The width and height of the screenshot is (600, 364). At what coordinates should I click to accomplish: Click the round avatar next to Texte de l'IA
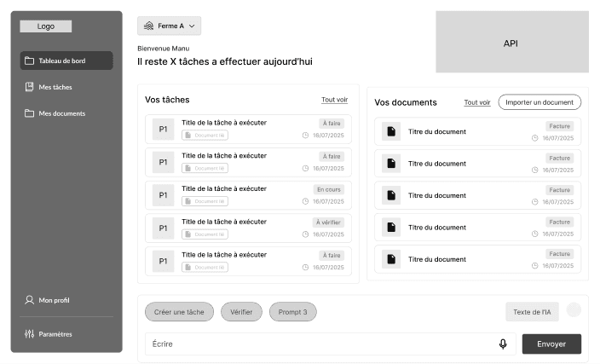coord(574,309)
